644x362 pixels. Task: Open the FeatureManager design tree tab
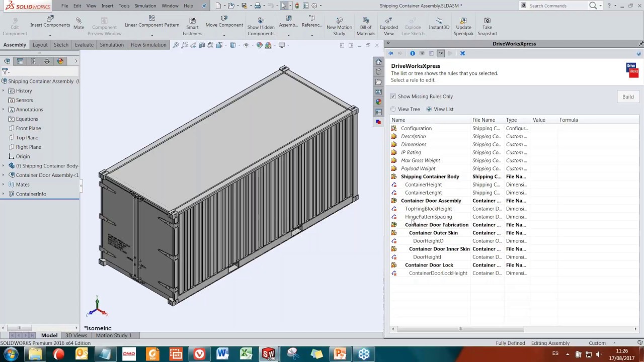pyautogui.click(x=7, y=61)
